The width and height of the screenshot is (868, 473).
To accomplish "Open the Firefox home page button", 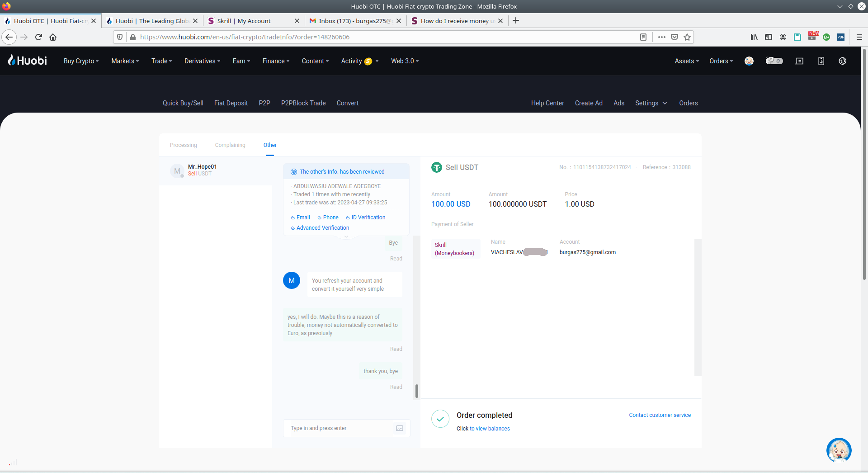I will point(53,37).
